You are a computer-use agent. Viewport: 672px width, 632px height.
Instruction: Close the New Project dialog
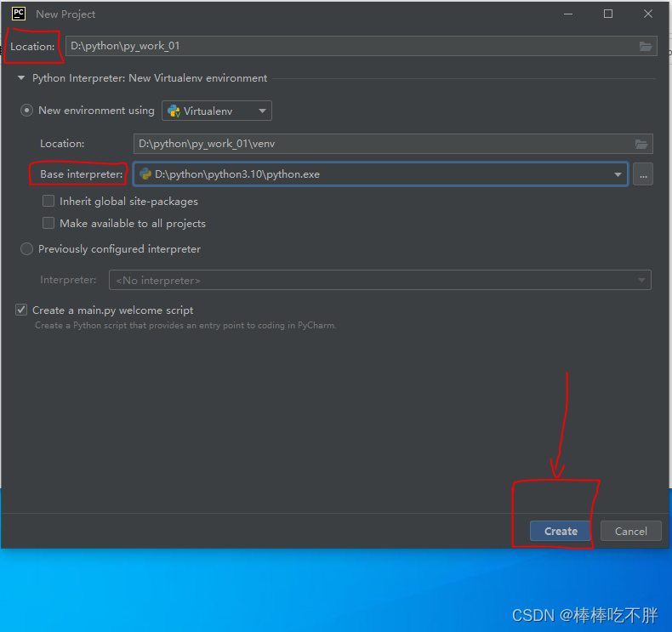(647, 14)
